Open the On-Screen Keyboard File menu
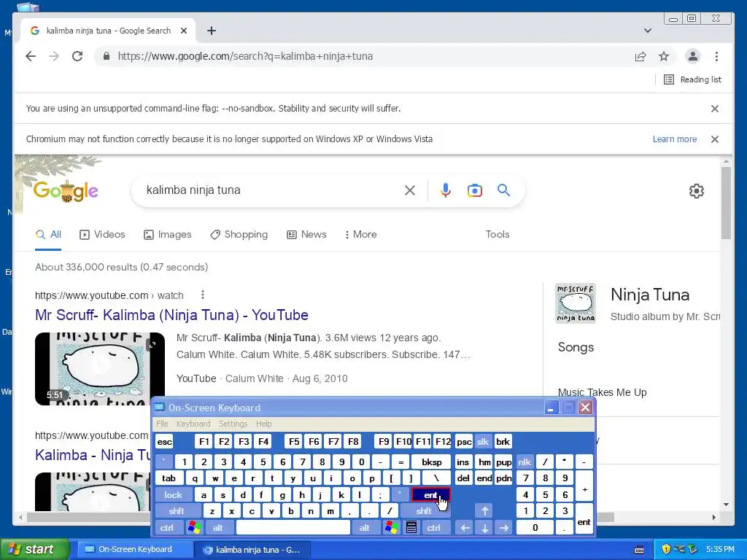This screenshot has width=747, height=560. (162, 424)
